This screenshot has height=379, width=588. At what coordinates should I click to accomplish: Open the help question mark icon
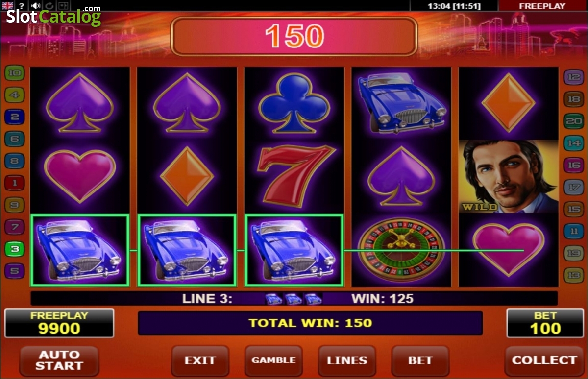[x=22, y=6]
